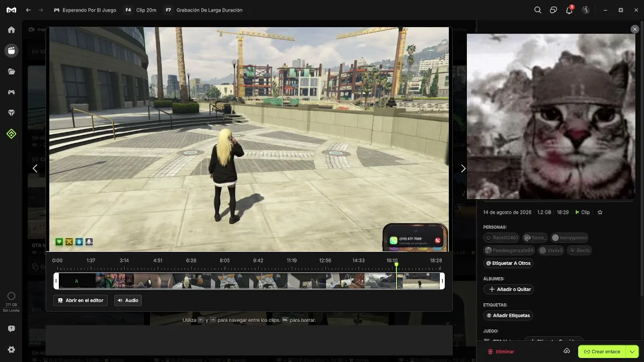Open the Home page from the sidebar
The image size is (644, 362).
(x=11, y=30)
